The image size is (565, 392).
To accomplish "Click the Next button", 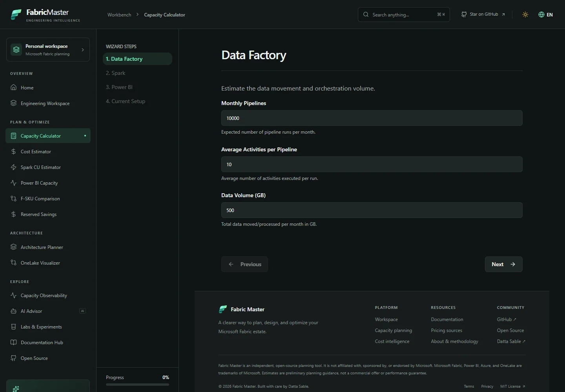I will point(503,264).
